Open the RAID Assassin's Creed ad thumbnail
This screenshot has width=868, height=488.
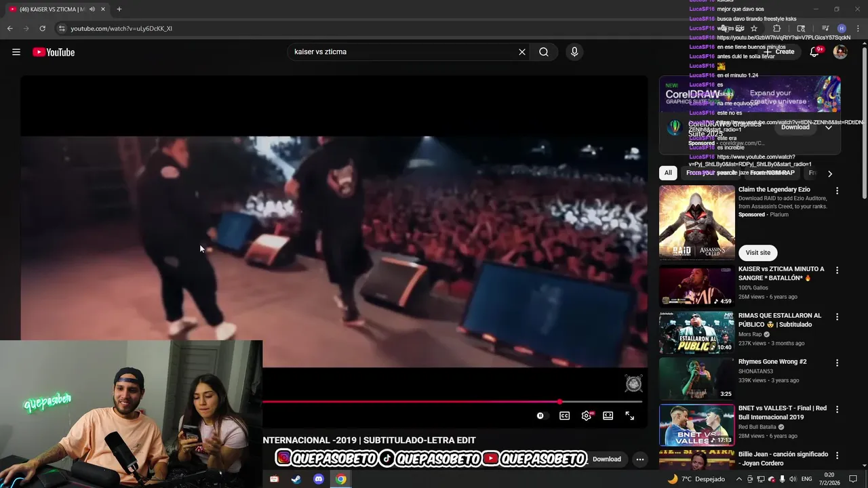click(697, 223)
